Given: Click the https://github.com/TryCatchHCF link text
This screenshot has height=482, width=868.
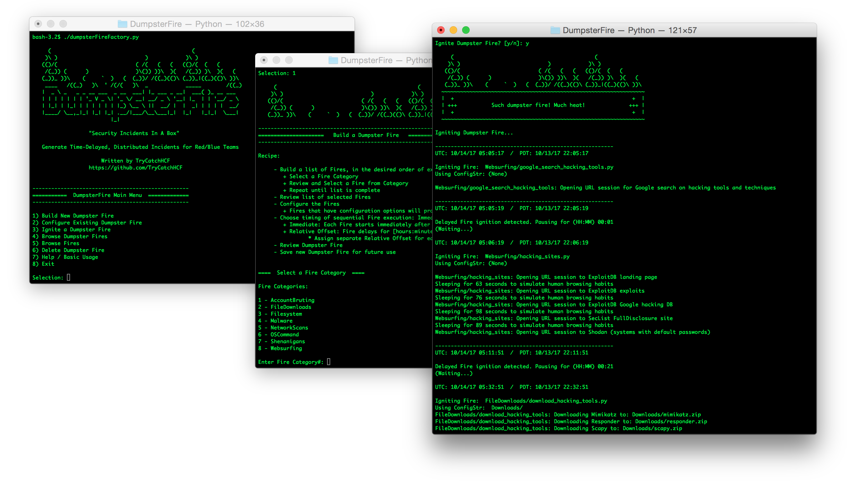Looking at the screenshot, I should point(135,168).
